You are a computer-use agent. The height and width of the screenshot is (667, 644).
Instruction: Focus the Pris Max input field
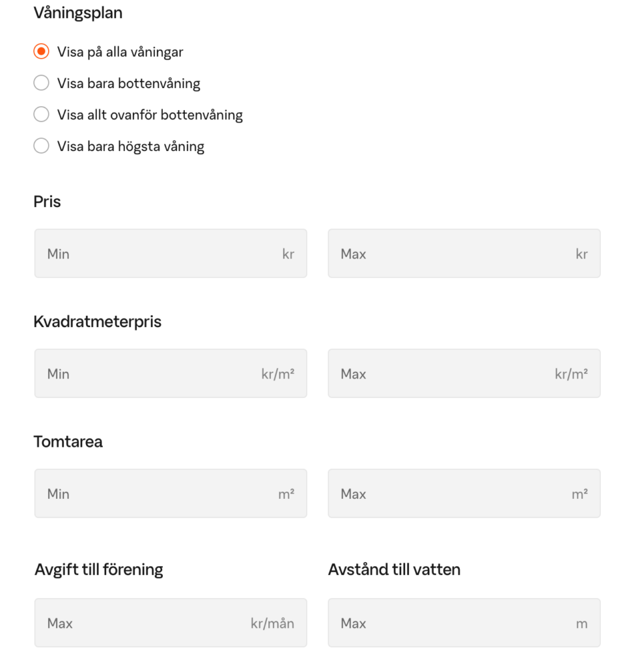tap(451, 254)
